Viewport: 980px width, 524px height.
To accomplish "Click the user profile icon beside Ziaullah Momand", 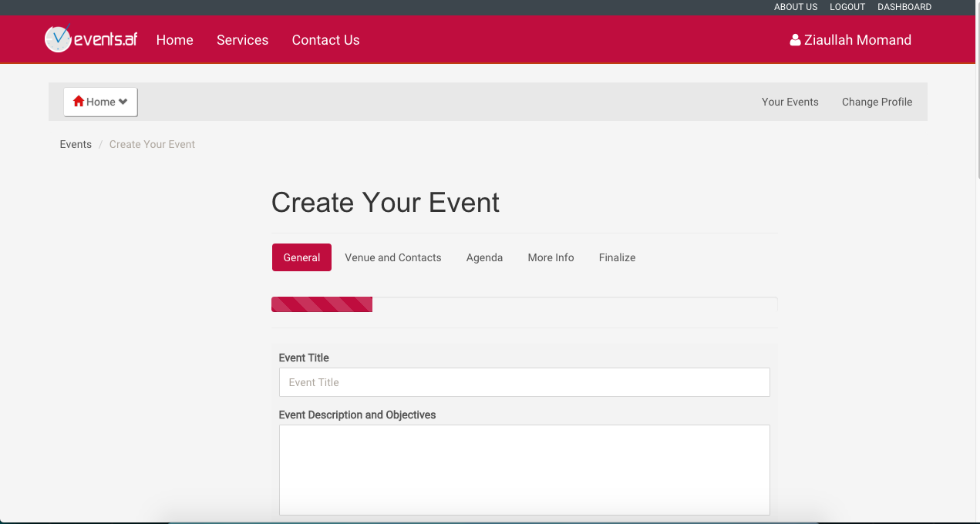I will pyautogui.click(x=795, y=40).
